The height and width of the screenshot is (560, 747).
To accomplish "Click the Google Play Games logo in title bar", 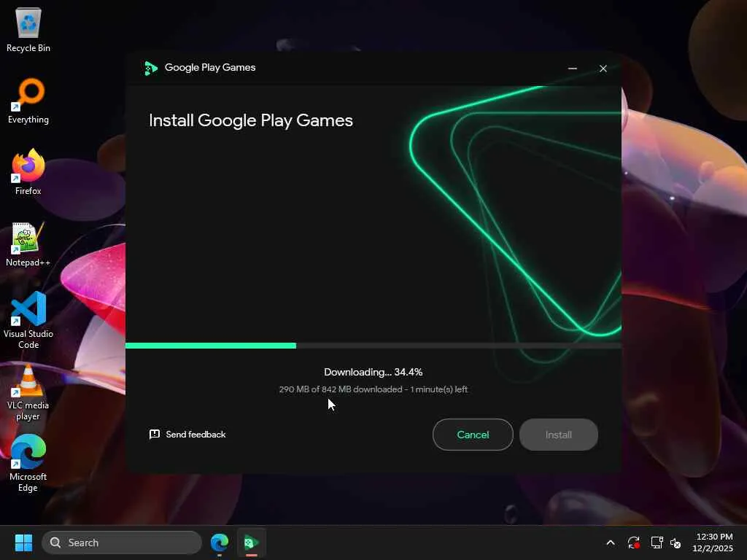I will pyautogui.click(x=151, y=68).
